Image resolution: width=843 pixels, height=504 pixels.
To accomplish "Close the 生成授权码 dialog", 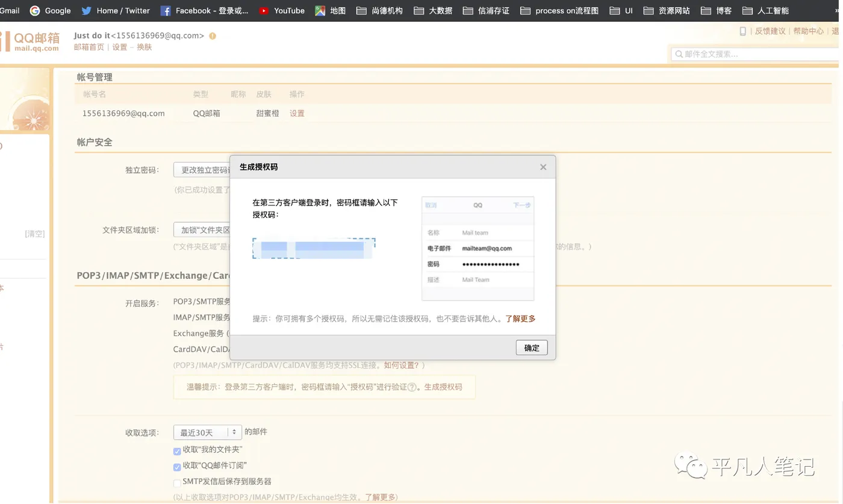I will [x=543, y=167].
